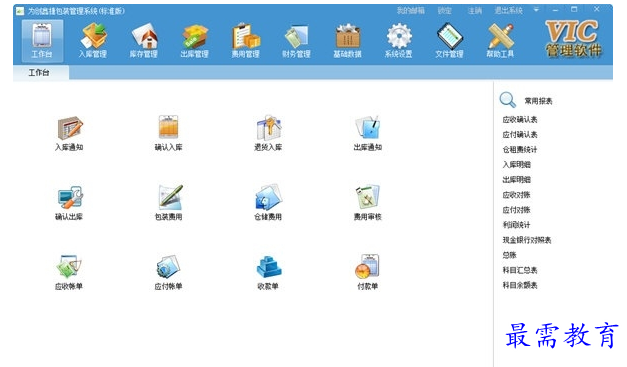Open 库存管理 module in toolbar

(144, 41)
